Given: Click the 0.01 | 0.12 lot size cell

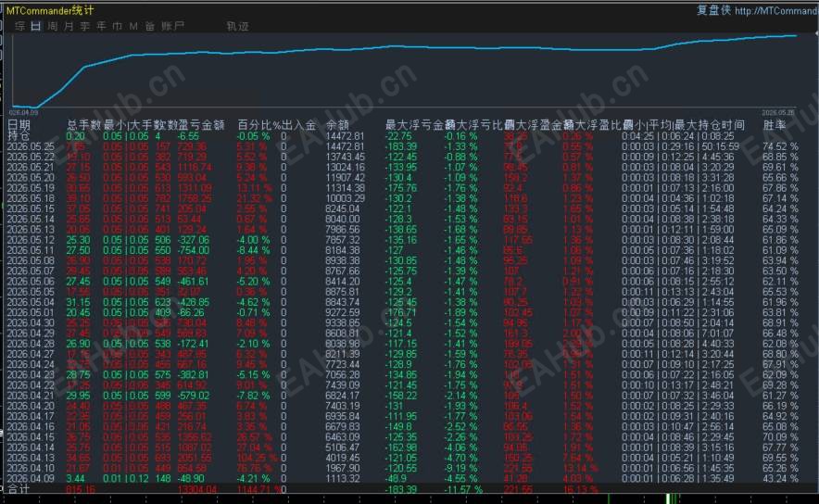Looking at the screenshot, I should coord(125,478).
